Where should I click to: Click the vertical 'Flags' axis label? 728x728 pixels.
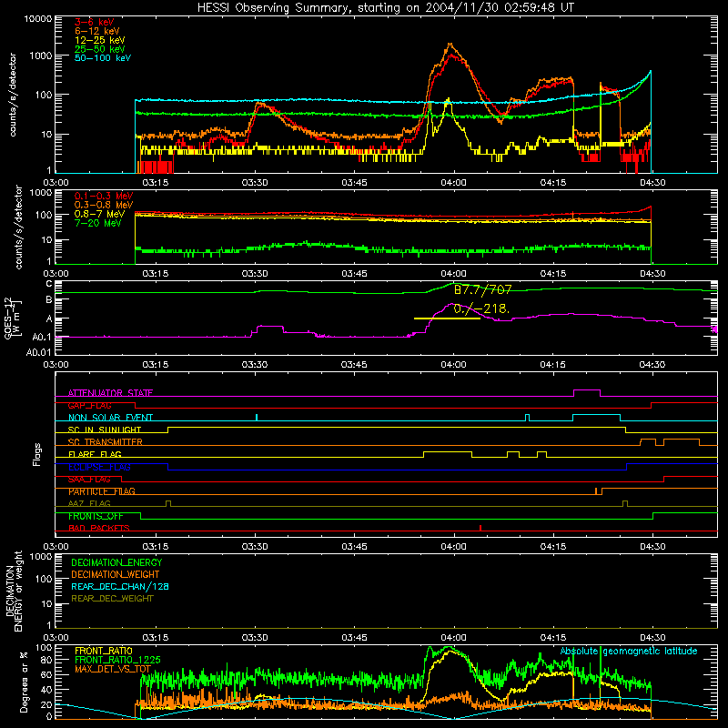37,454
